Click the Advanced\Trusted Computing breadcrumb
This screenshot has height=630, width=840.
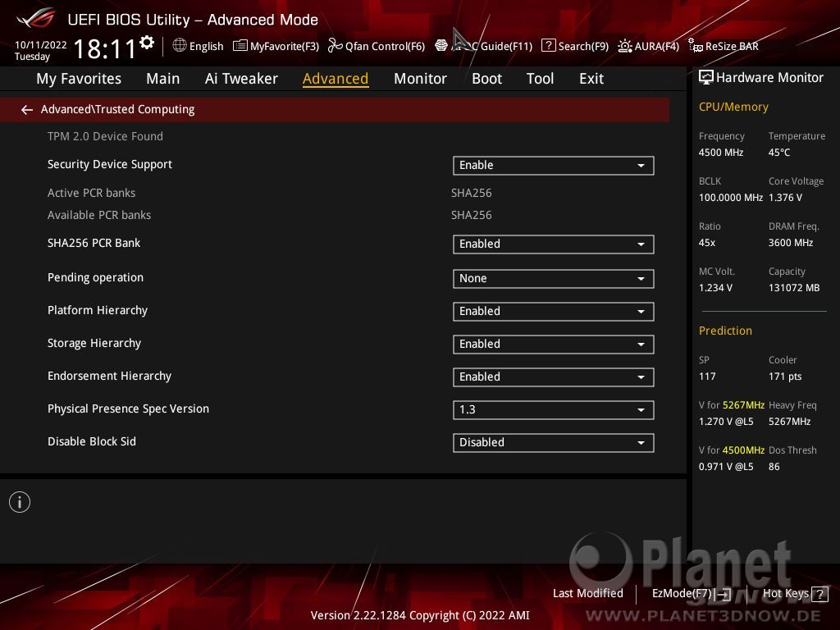click(117, 109)
